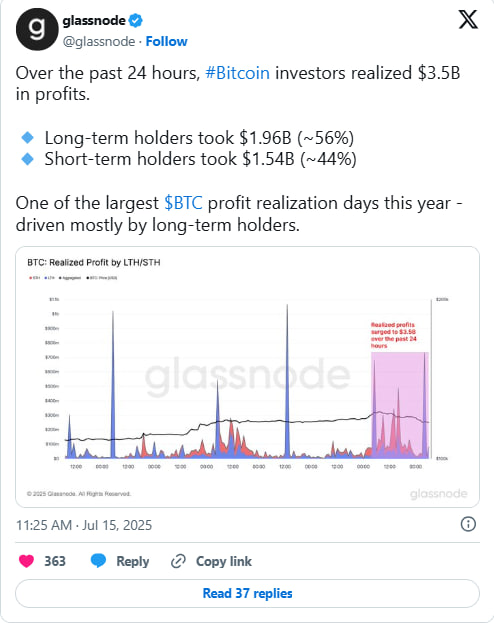Click the chain copy link icon
This screenshot has height=623, width=494.
tap(178, 561)
